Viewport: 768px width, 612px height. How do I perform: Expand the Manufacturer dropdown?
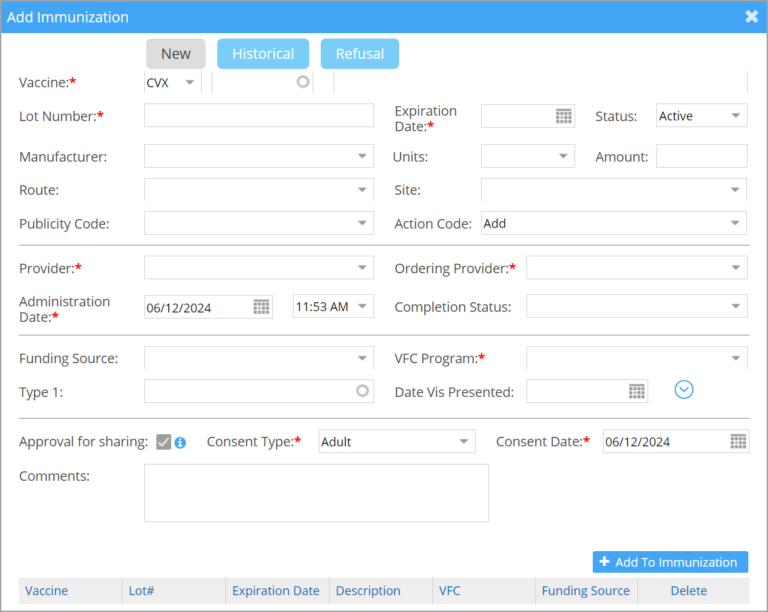tap(259, 156)
